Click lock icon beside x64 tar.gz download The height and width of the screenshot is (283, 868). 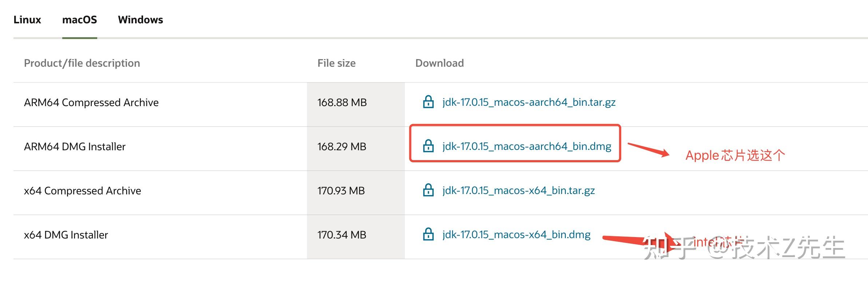[428, 190]
